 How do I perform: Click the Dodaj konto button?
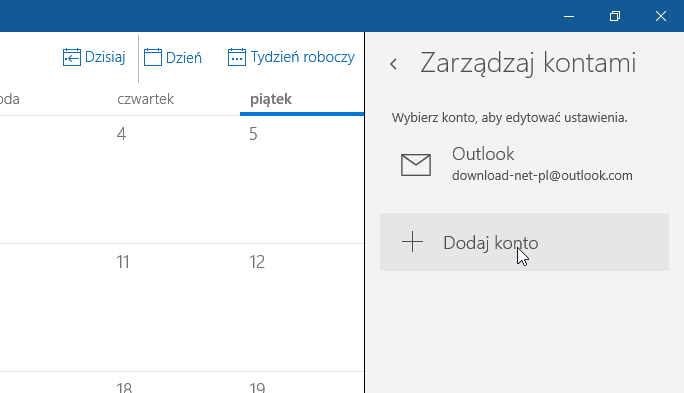(524, 242)
